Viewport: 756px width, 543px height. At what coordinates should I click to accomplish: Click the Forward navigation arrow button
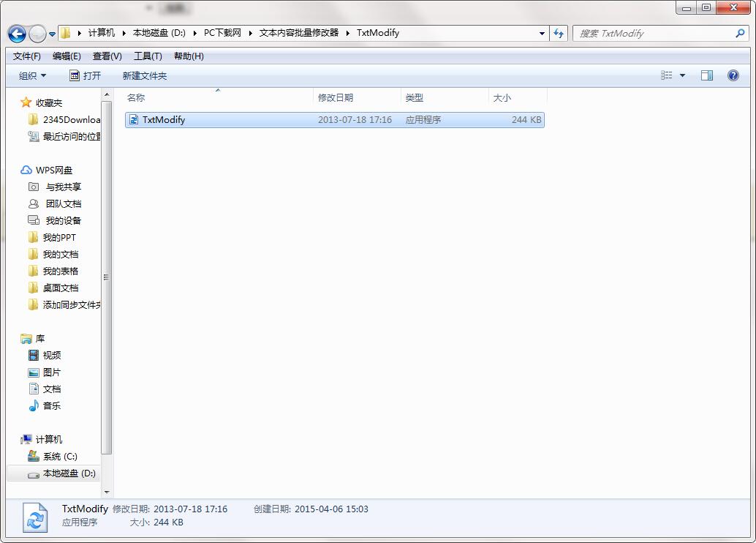37,34
